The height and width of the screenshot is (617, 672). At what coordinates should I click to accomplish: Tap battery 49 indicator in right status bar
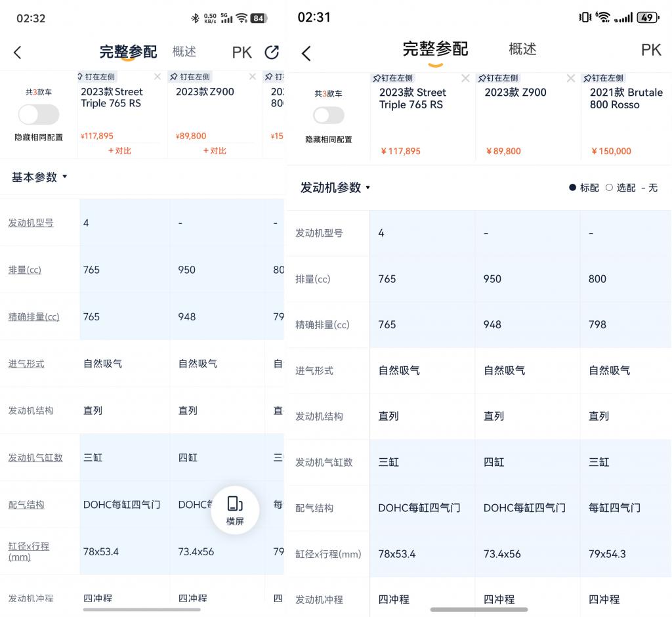click(x=648, y=17)
